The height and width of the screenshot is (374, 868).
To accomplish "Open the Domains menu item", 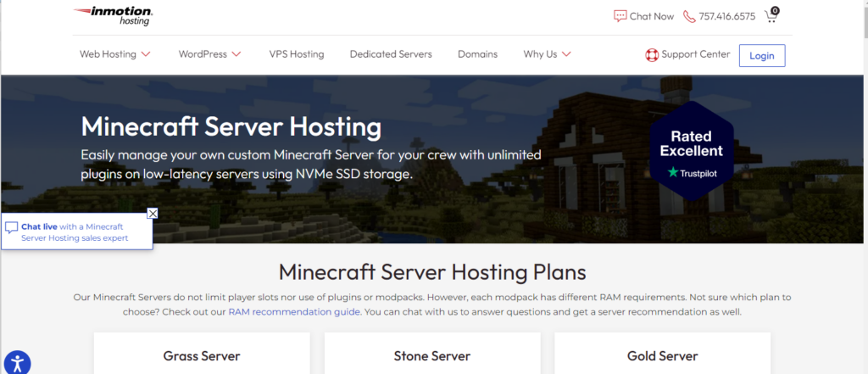I will (x=478, y=54).
